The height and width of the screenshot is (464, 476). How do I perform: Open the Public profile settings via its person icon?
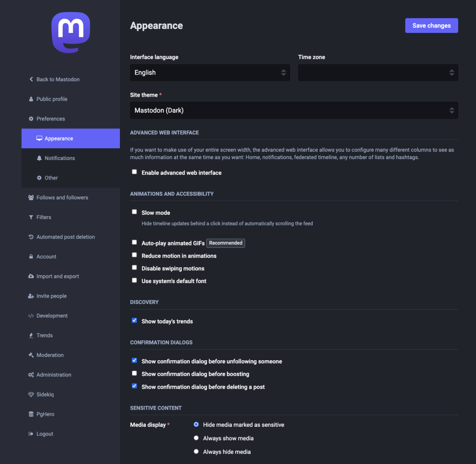click(x=30, y=99)
